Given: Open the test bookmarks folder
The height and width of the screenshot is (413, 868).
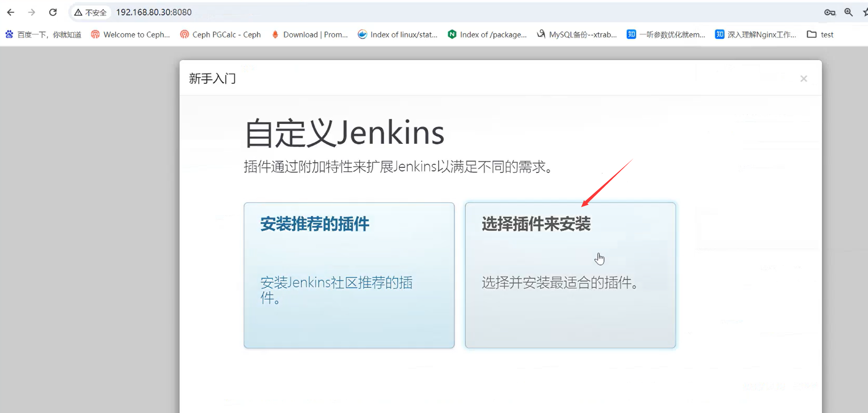Looking at the screenshot, I should (x=820, y=35).
